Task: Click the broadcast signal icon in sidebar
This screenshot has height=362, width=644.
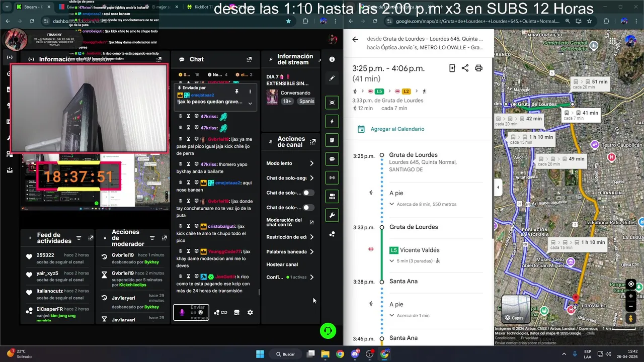Action: pyautogui.click(x=332, y=177)
